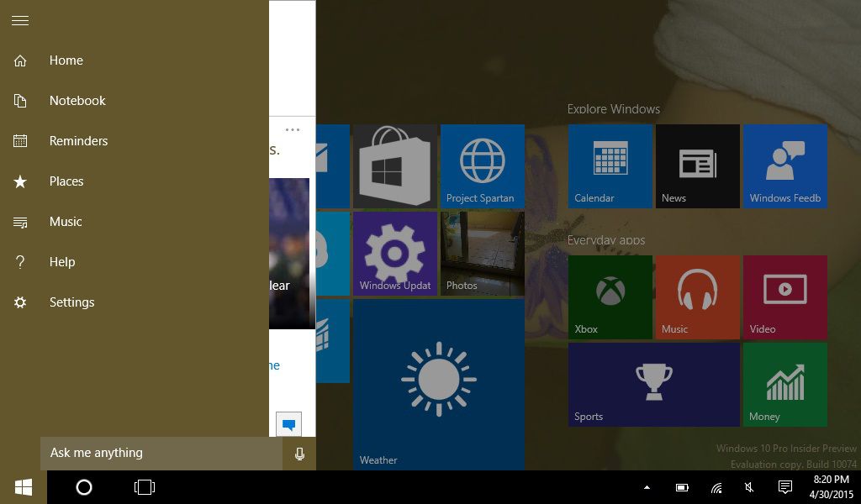The height and width of the screenshot is (504, 861).
Task: Click the network icon in system tray
Action: pyautogui.click(x=716, y=487)
